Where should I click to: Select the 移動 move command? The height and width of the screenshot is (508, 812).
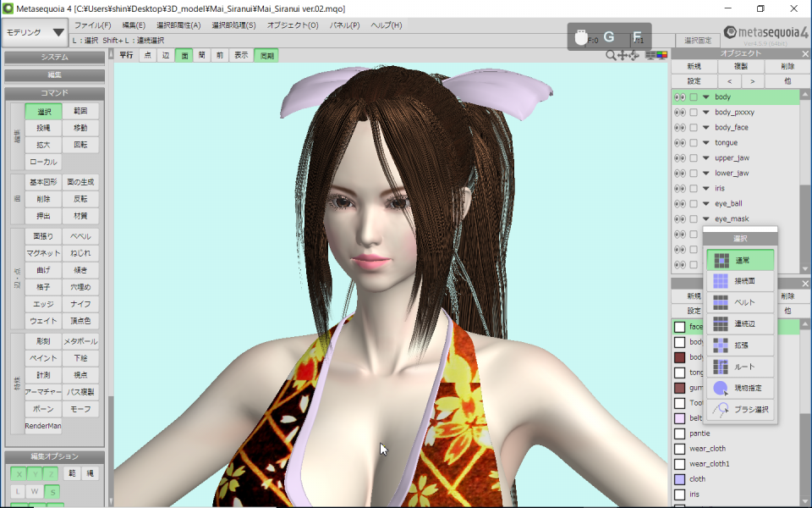point(81,128)
